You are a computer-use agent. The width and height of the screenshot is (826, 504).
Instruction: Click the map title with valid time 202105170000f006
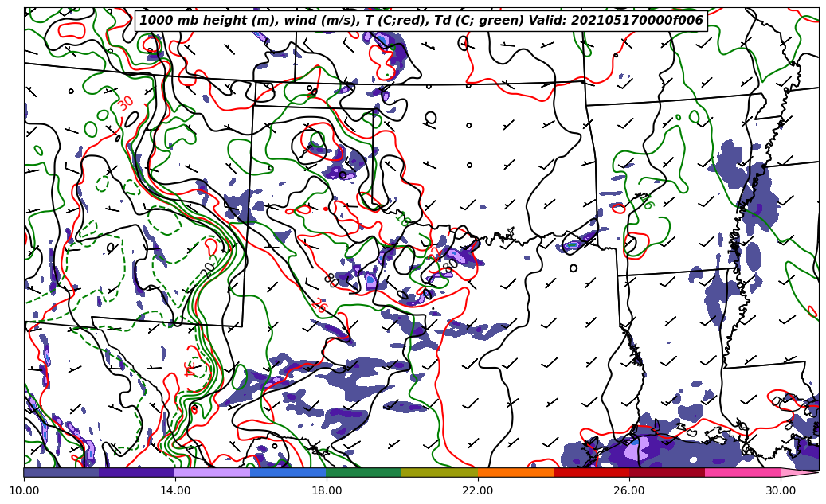point(421,21)
